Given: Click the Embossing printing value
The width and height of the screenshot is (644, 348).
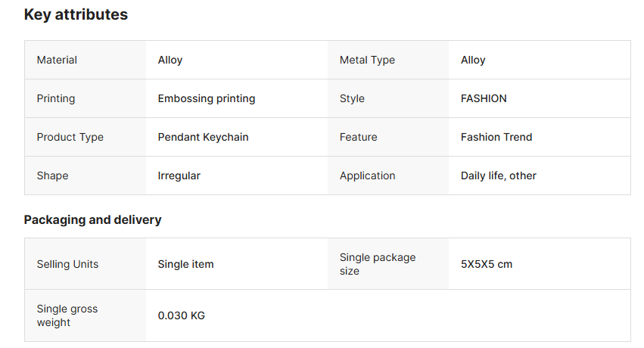Looking at the screenshot, I should tap(207, 98).
